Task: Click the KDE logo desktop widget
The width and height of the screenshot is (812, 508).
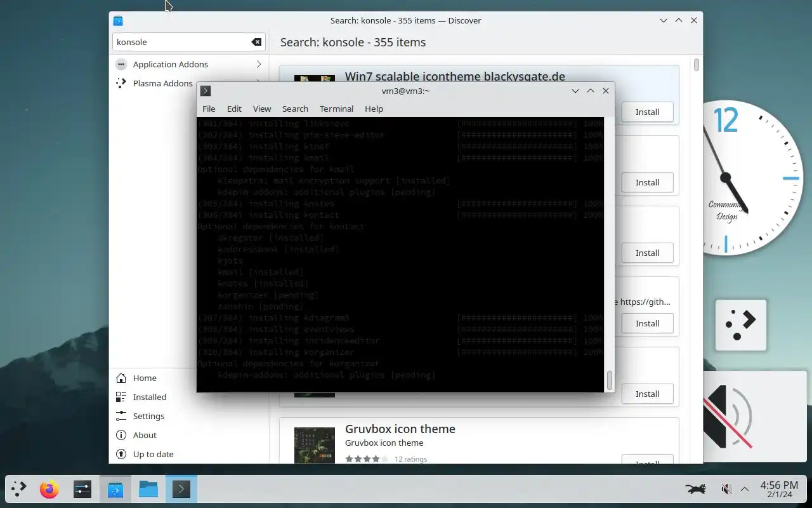Action: coord(741,324)
